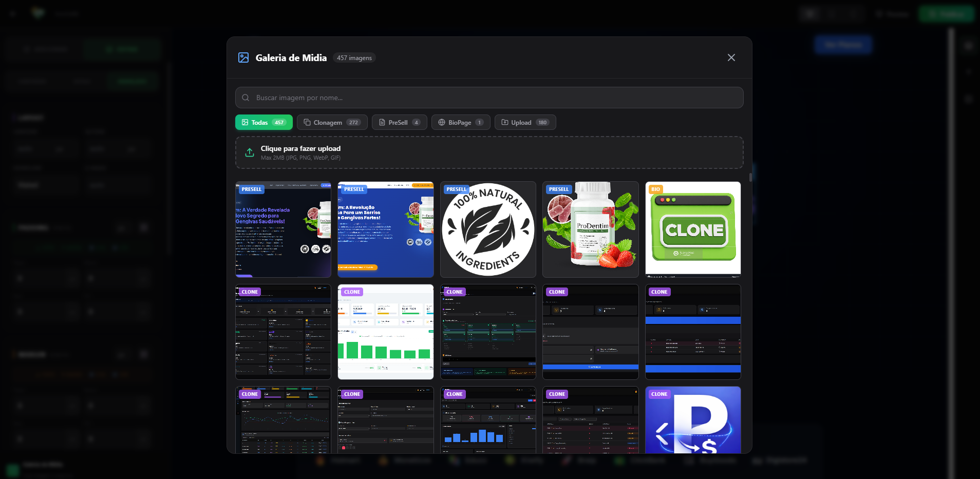Pick the clone image with blue bar chart
Viewport: 980px width, 479px height.
tap(488, 421)
